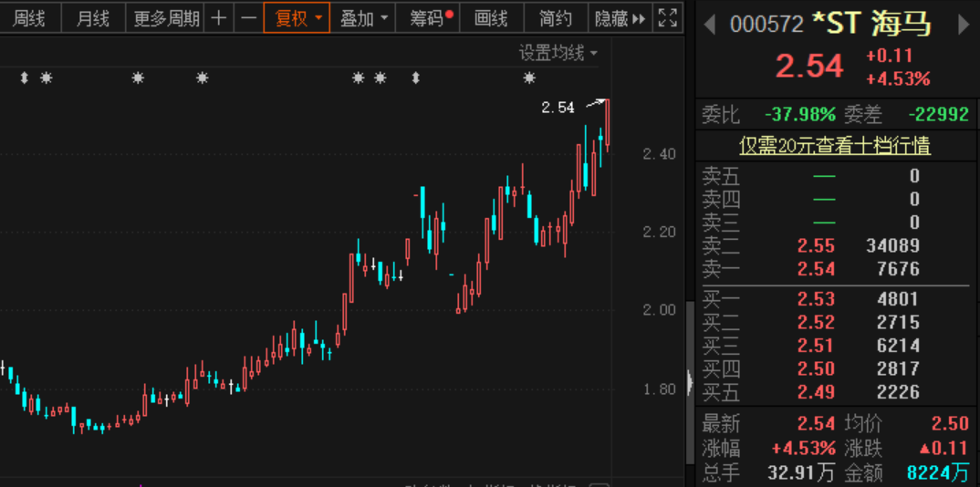The width and height of the screenshot is (980, 487).
Task: Click the 买五 price 2.49
Action: (816, 391)
